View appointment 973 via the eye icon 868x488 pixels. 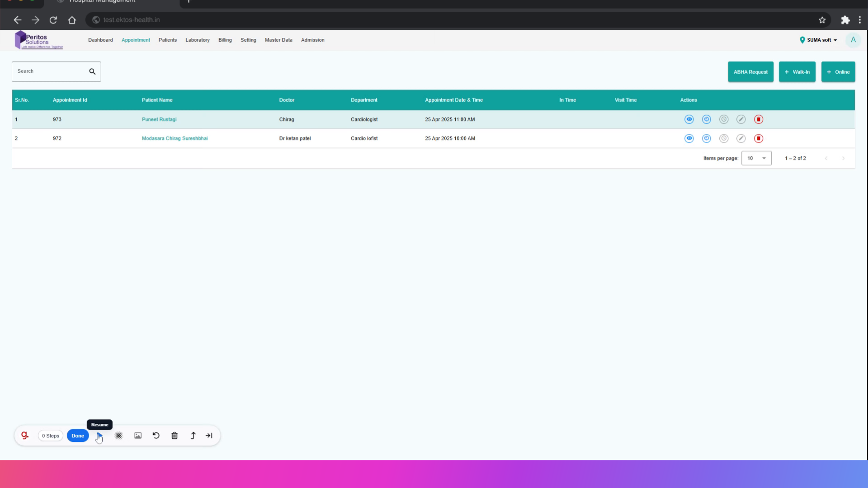[x=689, y=119]
